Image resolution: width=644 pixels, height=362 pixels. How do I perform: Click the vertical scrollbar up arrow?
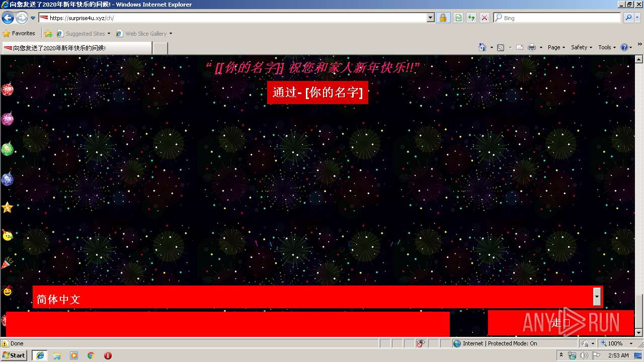(639, 59)
